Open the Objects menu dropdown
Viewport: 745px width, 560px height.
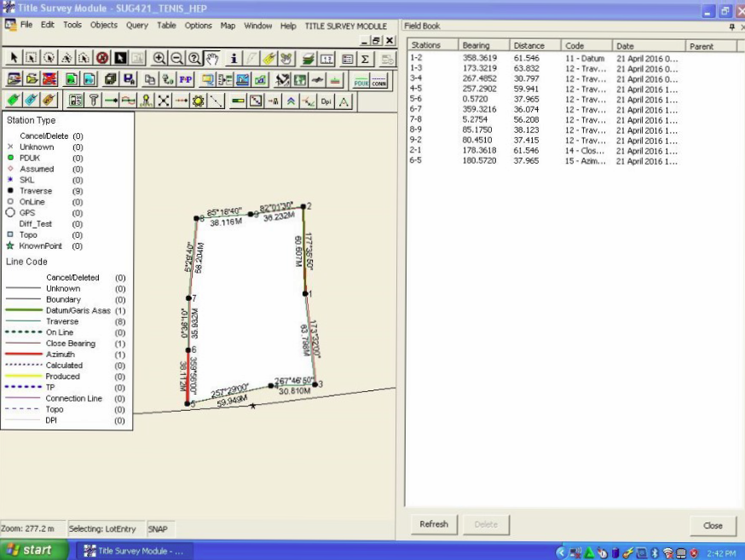point(103,26)
